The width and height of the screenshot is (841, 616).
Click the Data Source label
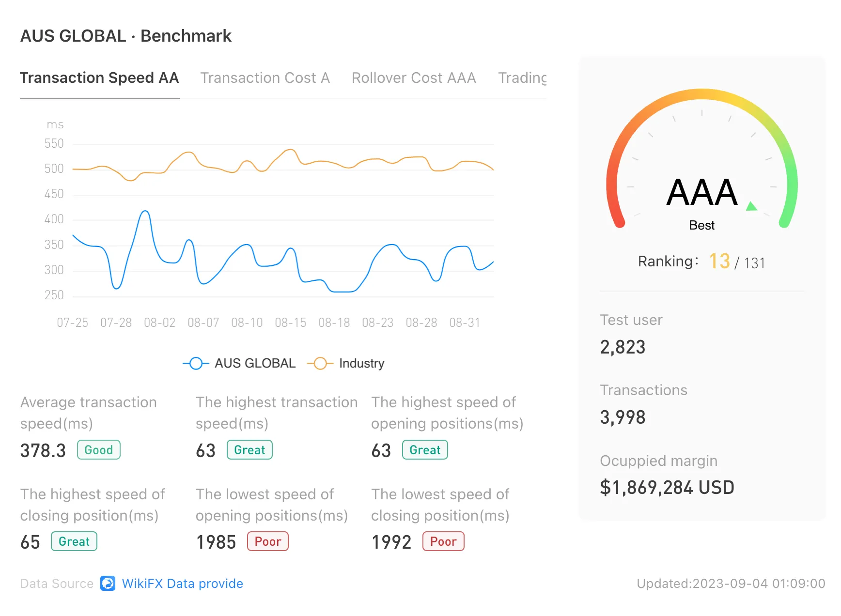pyautogui.click(x=57, y=584)
